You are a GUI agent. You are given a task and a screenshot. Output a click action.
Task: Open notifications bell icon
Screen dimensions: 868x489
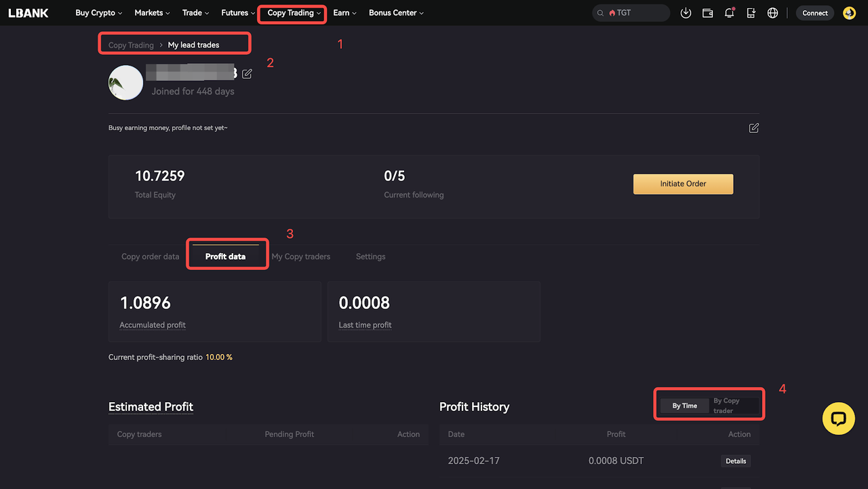(x=729, y=13)
